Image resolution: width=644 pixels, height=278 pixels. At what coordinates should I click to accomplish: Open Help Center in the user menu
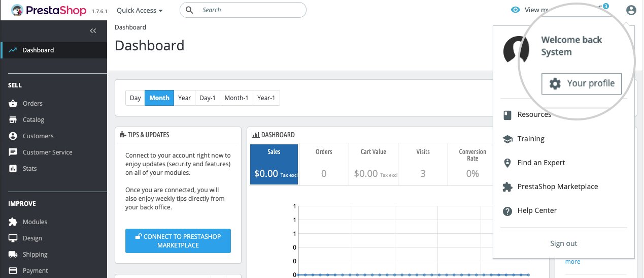(x=537, y=210)
